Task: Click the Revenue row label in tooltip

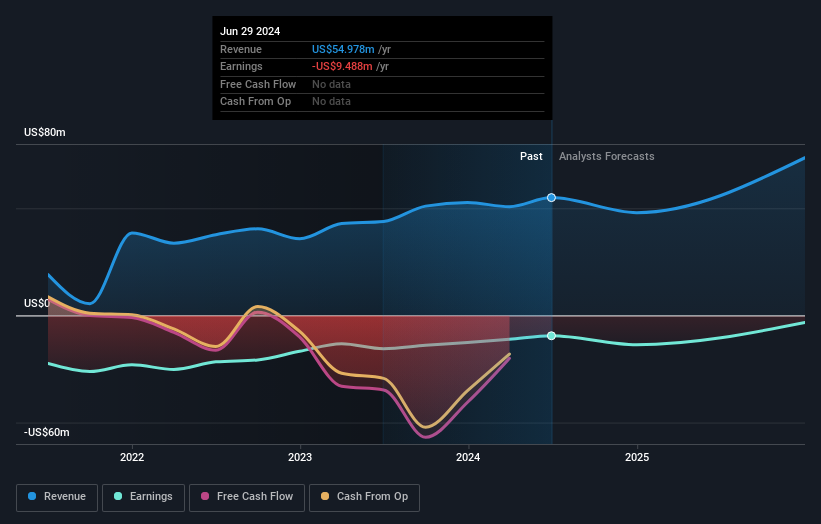Action: [241, 49]
